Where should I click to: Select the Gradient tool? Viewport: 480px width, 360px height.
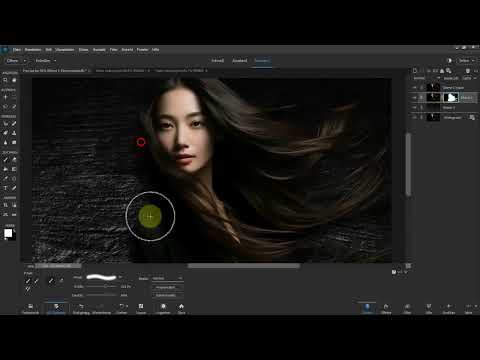[x=14, y=169]
